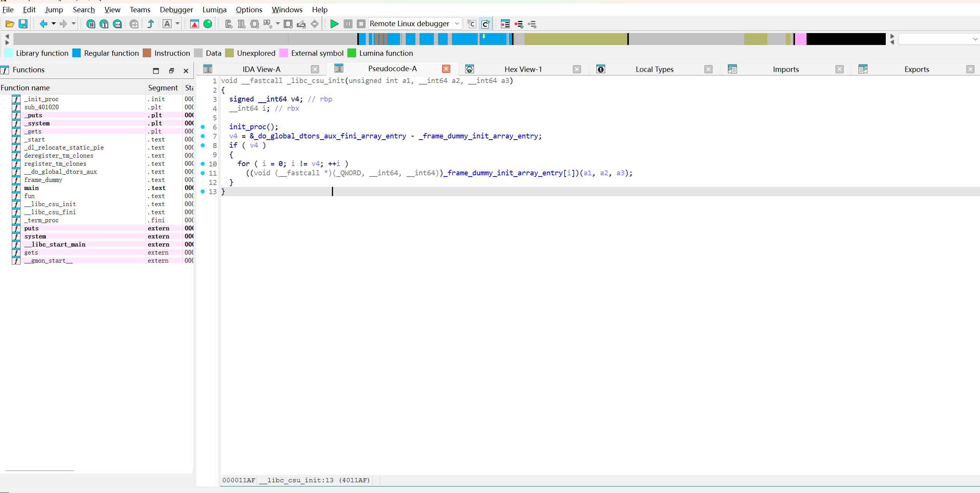Click the structure braces toolbar icon

tap(255, 24)
